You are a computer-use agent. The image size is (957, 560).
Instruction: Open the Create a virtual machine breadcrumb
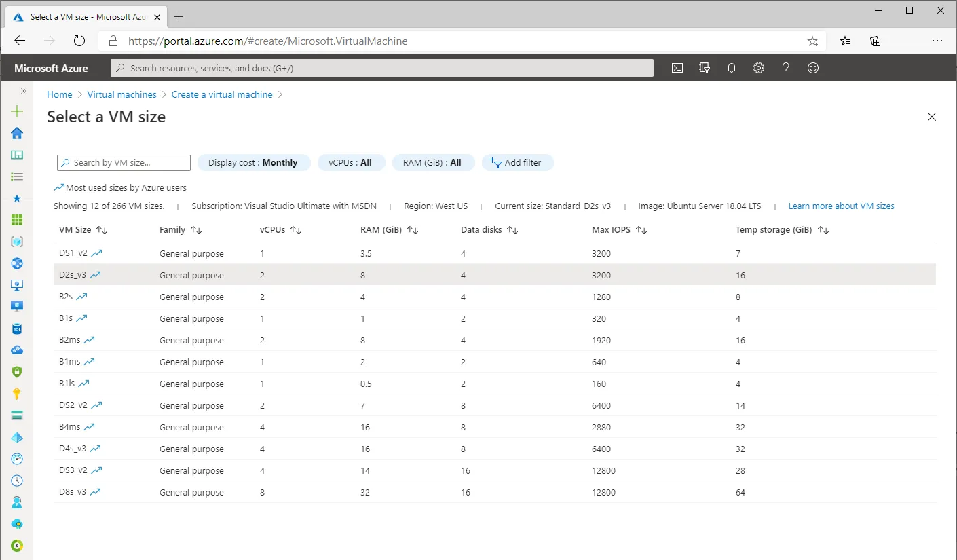point(222,94)
